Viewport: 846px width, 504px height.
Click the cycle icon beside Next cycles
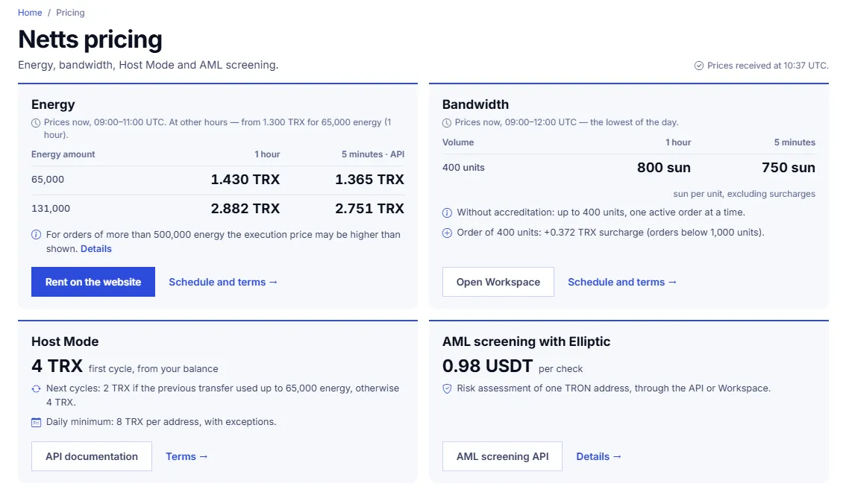pyautogui.click(x=36, y=388)
